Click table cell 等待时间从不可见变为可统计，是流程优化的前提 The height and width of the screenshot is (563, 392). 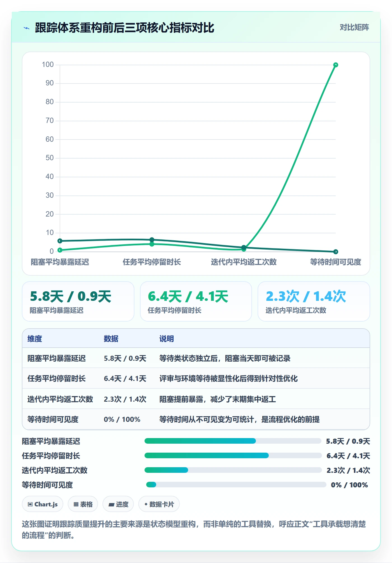[239, 419]
